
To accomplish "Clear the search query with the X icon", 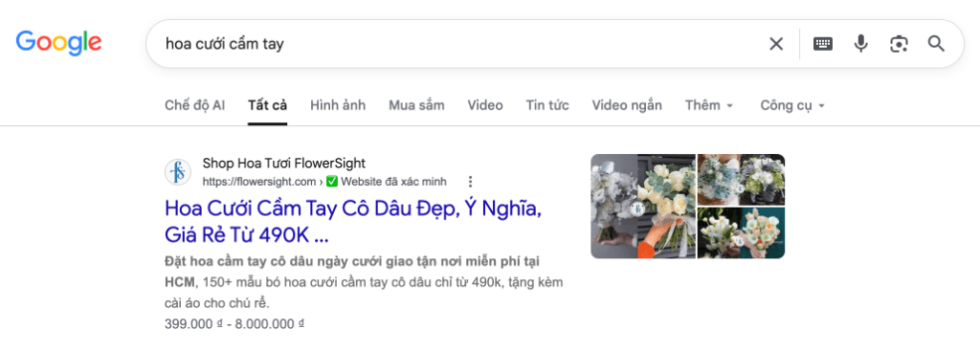I will pos(775,44).
